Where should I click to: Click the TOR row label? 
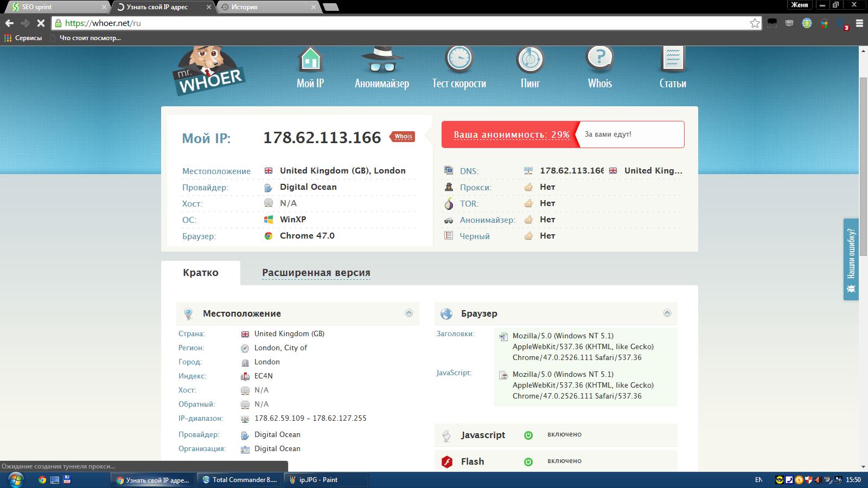click(469, 204)
